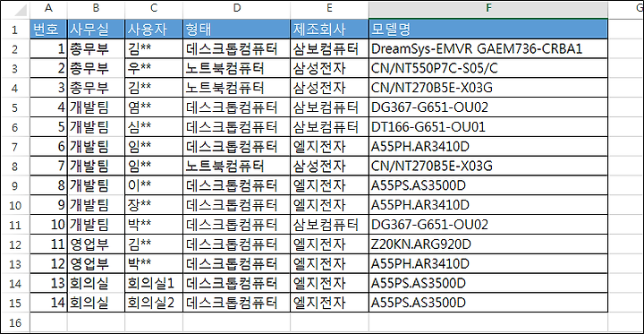The image size is (644, 334).
Task: Select column B header
Action: tap(96, 9)
